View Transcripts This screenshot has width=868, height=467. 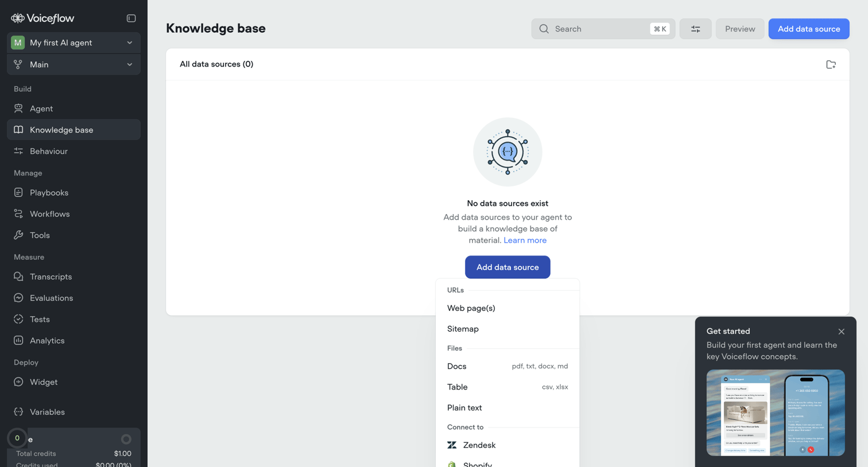click(73, 277)
